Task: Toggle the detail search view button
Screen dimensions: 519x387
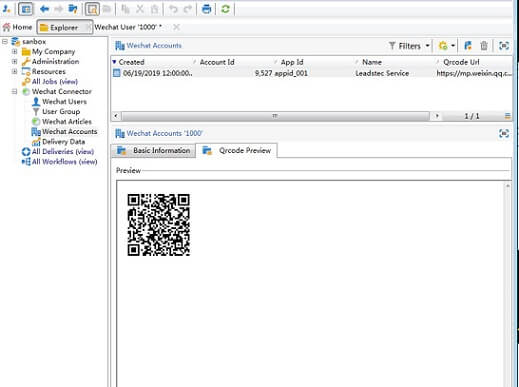Action: (x=92, y=9)
